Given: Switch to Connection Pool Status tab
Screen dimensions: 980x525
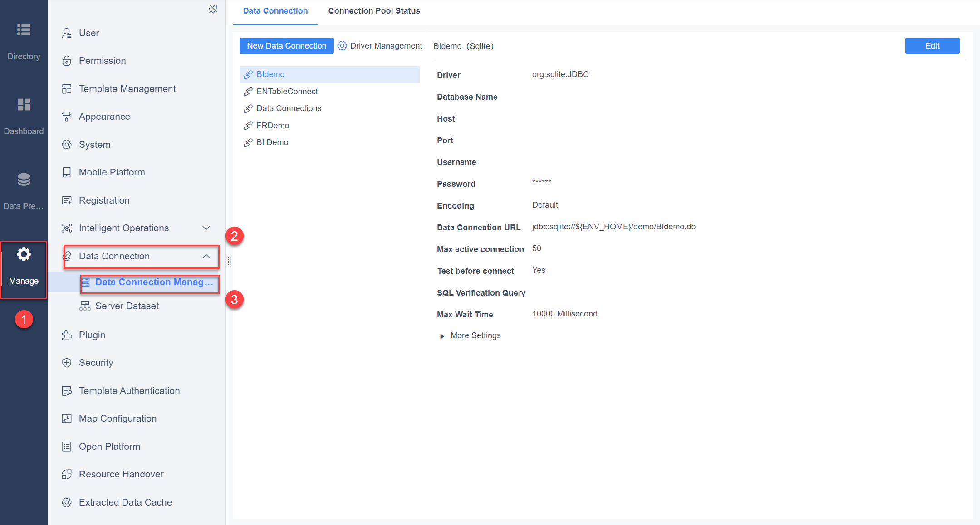Looking at the screenshot, I should pos(374,11).
